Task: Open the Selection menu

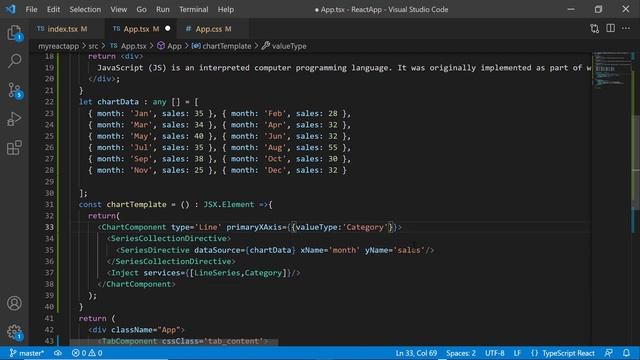Action: (85, 9)
